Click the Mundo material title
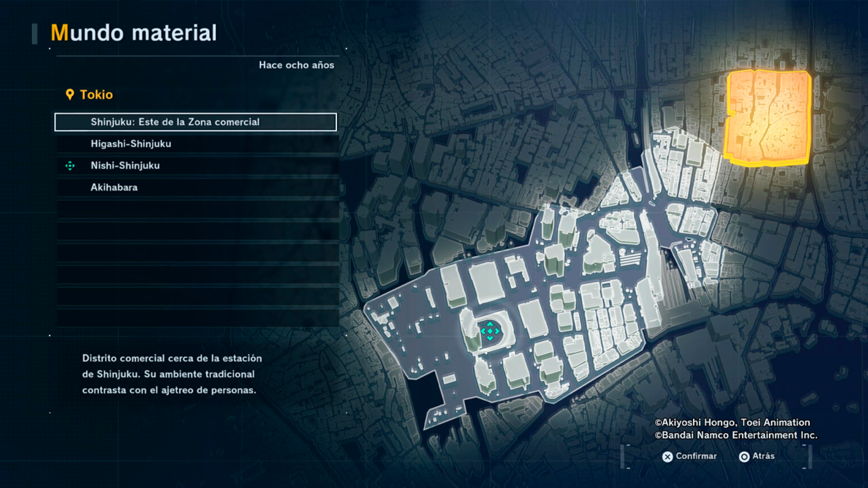868x488 pixels. [x=133, y=33]
